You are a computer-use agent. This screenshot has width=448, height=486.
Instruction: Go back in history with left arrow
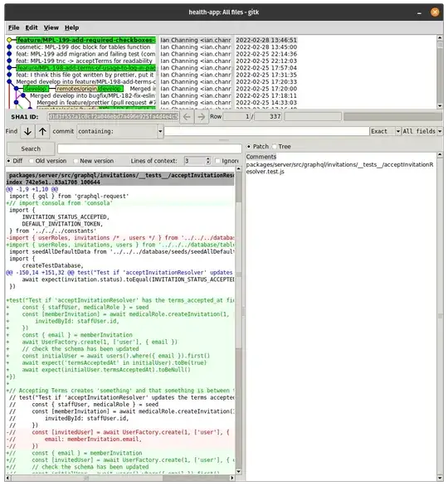click(187, 117)
